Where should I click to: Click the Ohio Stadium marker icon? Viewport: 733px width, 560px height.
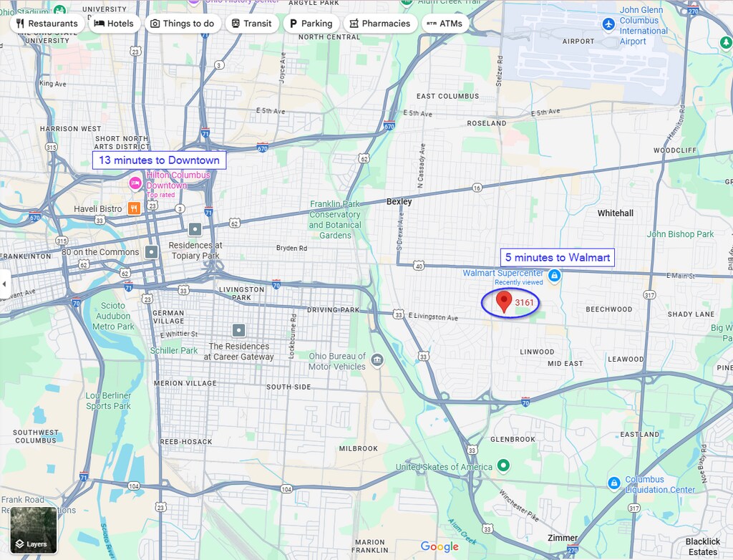pyautogui.click(x=59, y=9)
